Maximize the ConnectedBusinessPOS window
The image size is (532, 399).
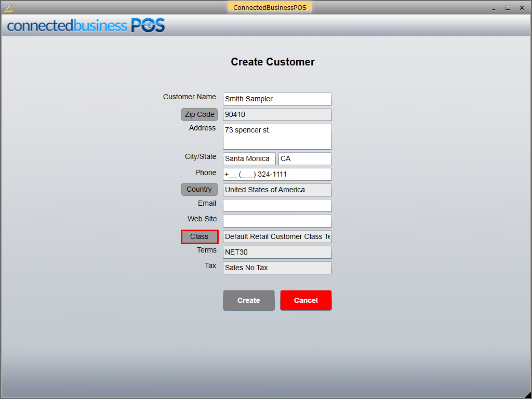(508, 8)
